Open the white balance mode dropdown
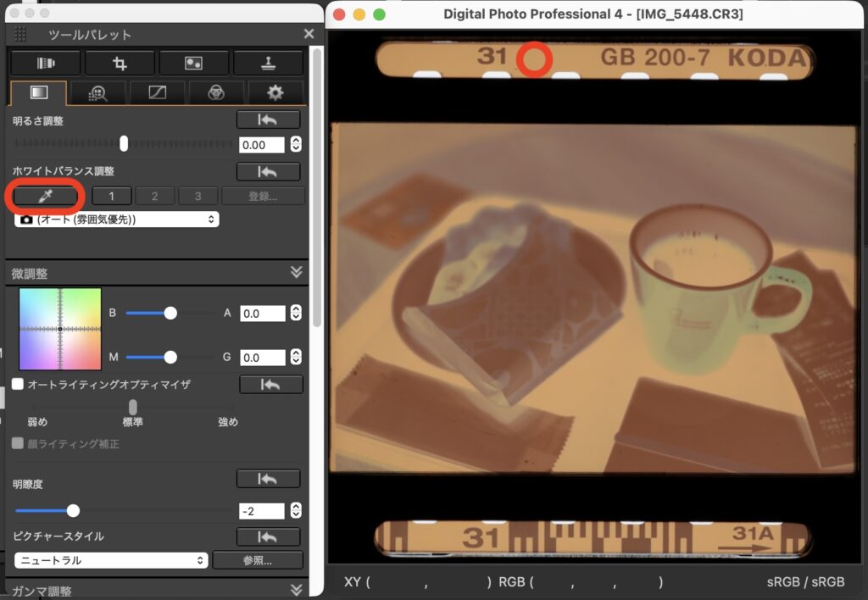Screen dimensions: 868x600 pos(116,219)
